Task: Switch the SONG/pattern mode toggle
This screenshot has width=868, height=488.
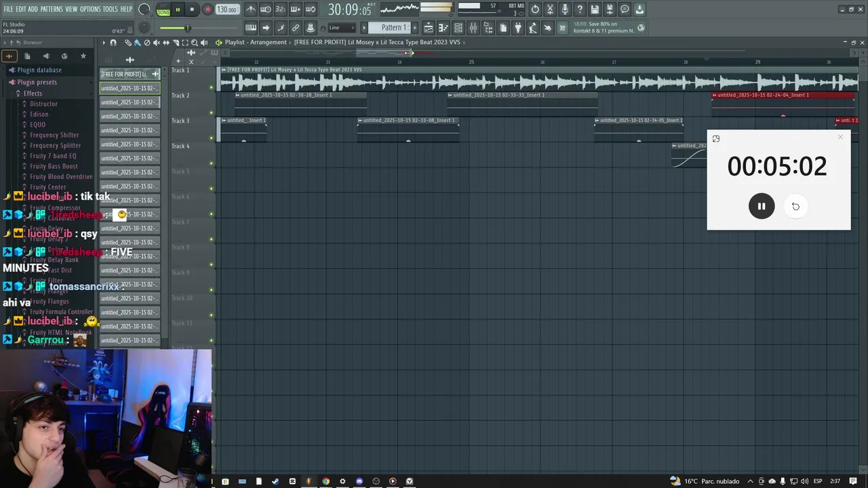Action: (163, 10)
